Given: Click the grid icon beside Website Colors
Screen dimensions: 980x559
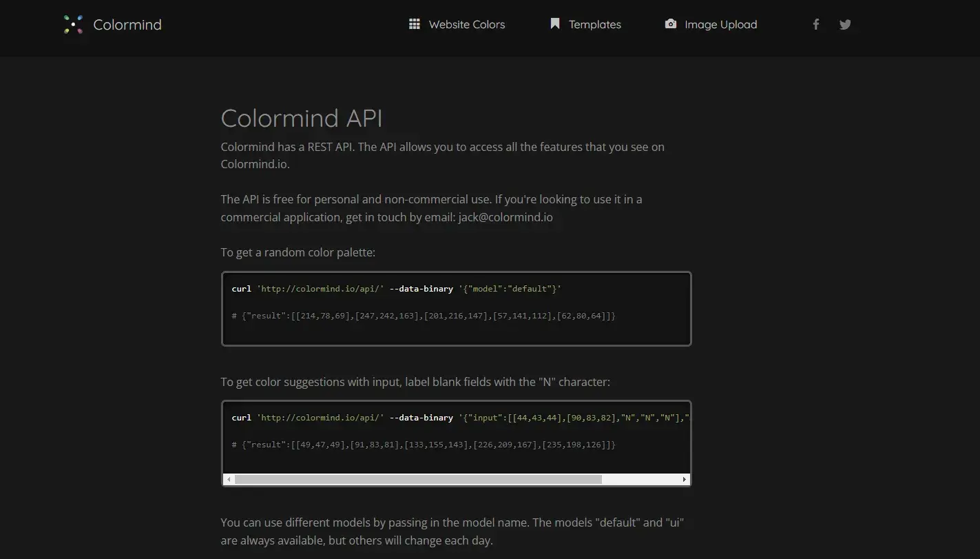Looking at the screenshot, I should (x=415, y=24).
